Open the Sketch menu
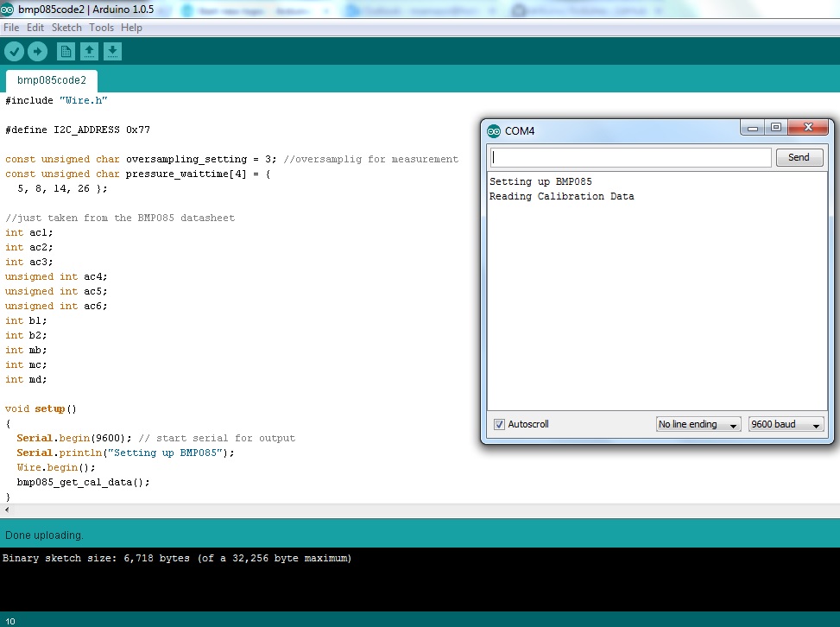840x627 pixels. point(66,28)
